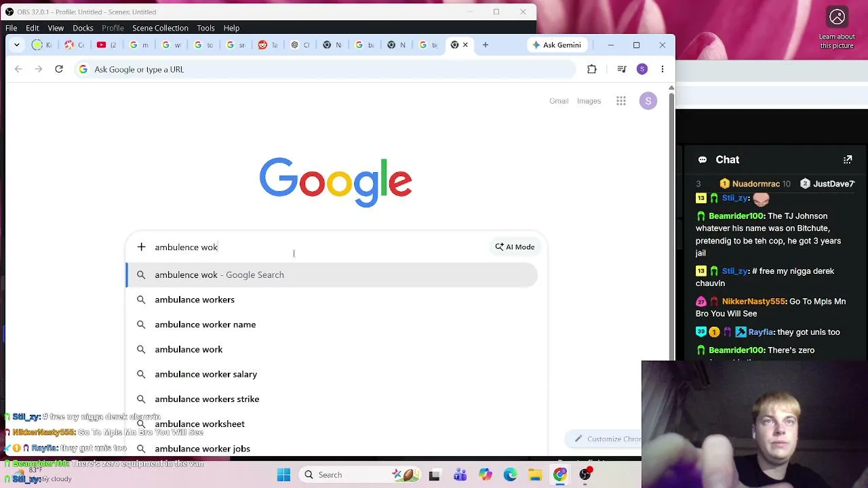
Task: Click the plus icon in search box
Action: (x=141, y=247)
